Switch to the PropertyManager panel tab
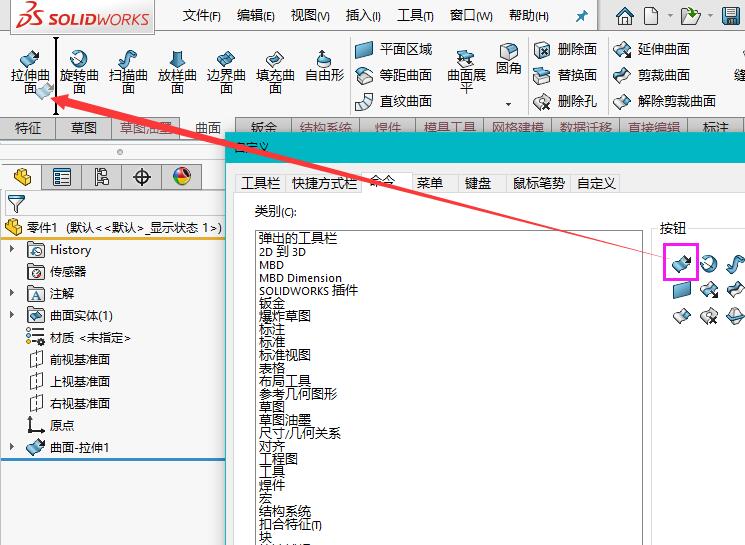 pyautogui.click(x=62, y=177)
